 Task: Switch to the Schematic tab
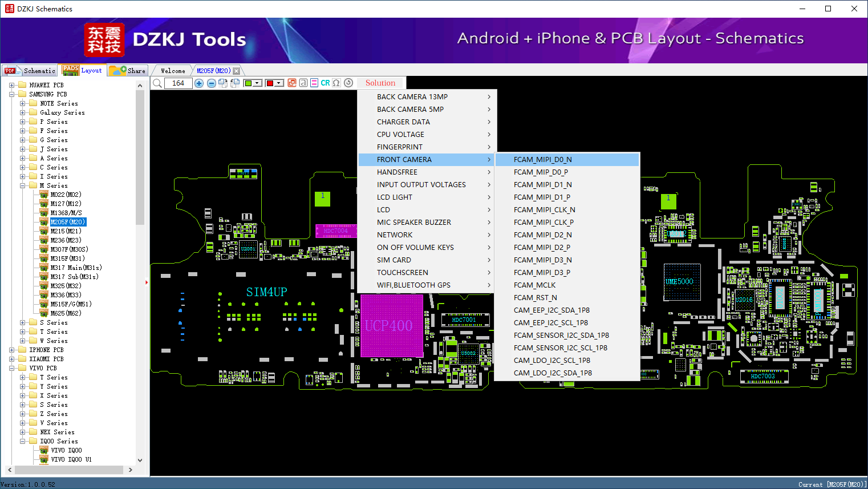coord(30,71)
